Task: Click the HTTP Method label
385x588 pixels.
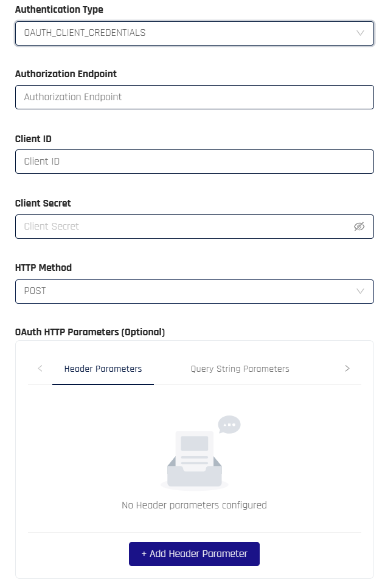Action: (43, 267)
